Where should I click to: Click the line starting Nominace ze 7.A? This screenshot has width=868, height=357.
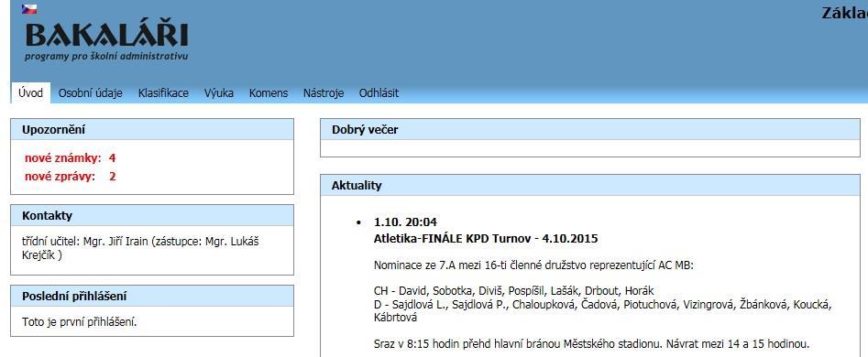[533, 265]
